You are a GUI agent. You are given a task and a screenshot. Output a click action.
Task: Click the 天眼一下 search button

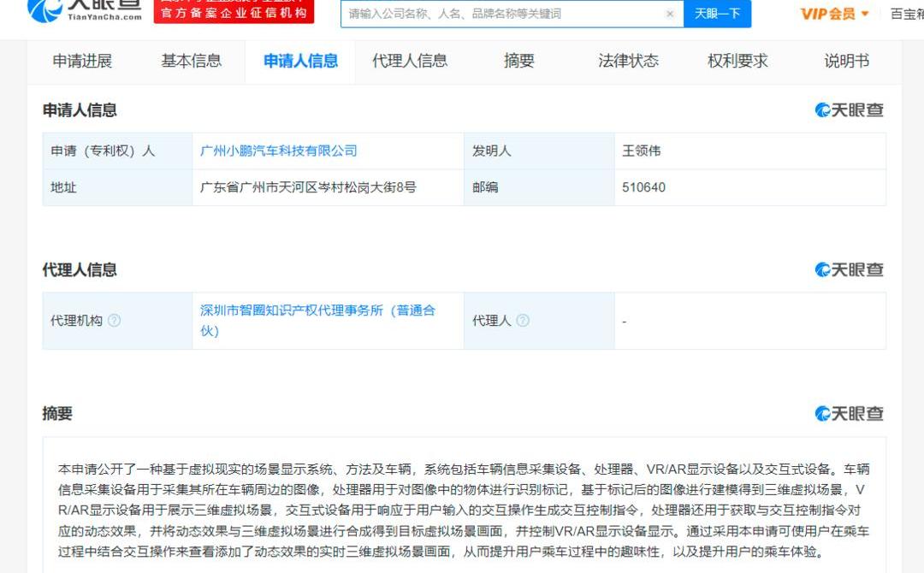coord(717,14)
